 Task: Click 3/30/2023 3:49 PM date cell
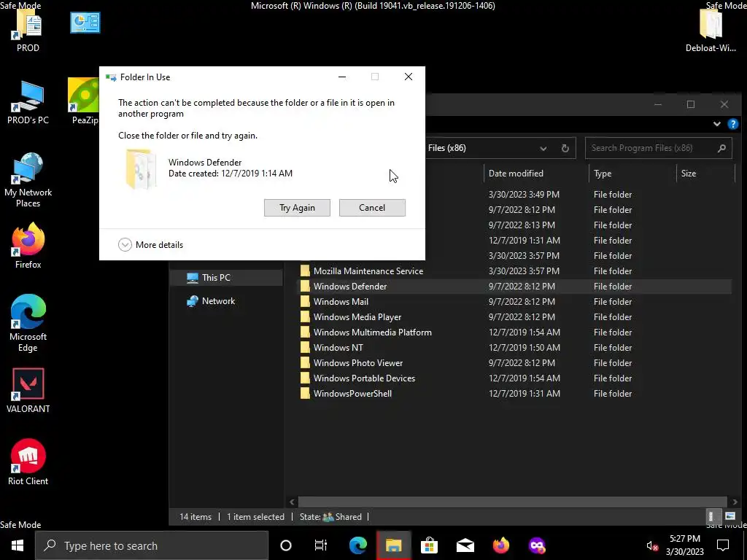524,194
